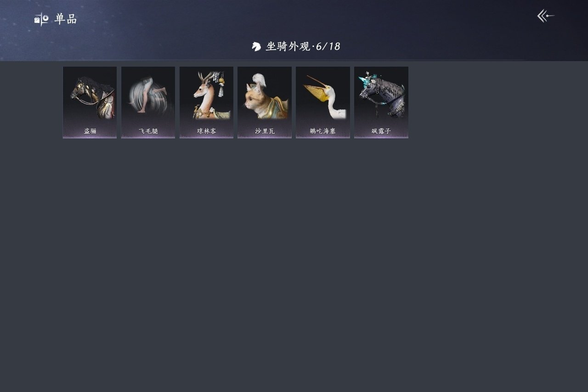Screen dimensions: 588x392
Task: Click the back arrow icon at top right
Action: pos(546,16)
